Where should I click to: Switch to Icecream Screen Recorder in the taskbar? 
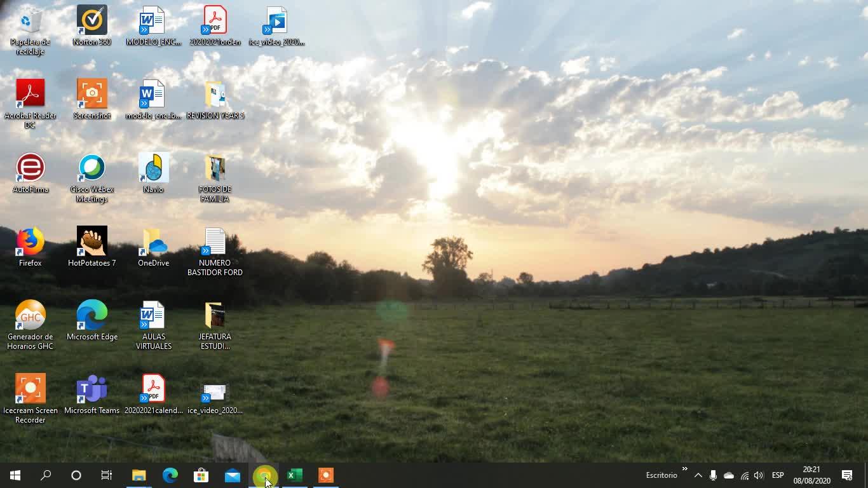[326, 475]
